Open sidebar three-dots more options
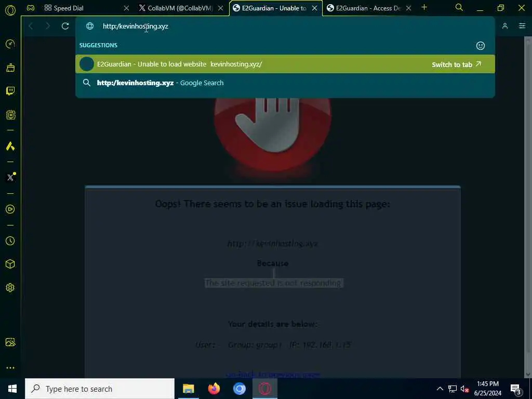The height and width of the screenshot is (399, 532). coord(10,368)
